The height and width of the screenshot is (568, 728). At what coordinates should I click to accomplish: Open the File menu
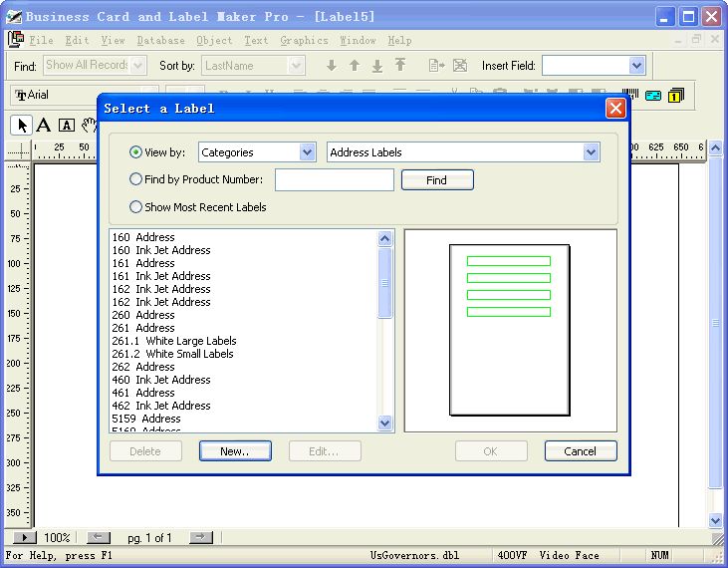coord(41,41)
